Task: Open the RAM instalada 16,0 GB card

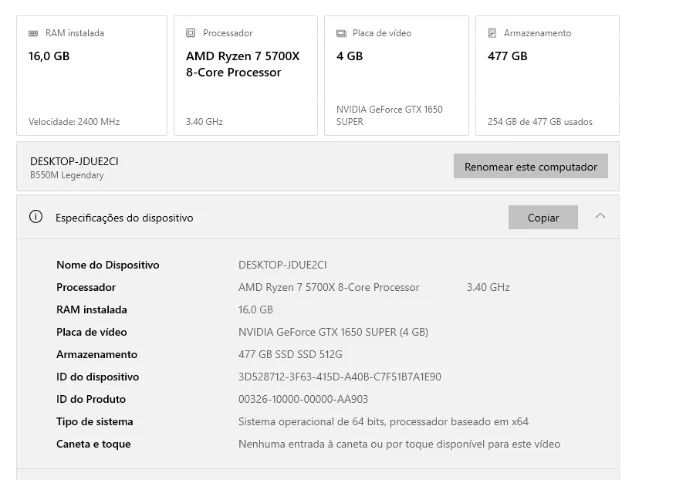Action: pyautogui.click(x=92, y=75)
